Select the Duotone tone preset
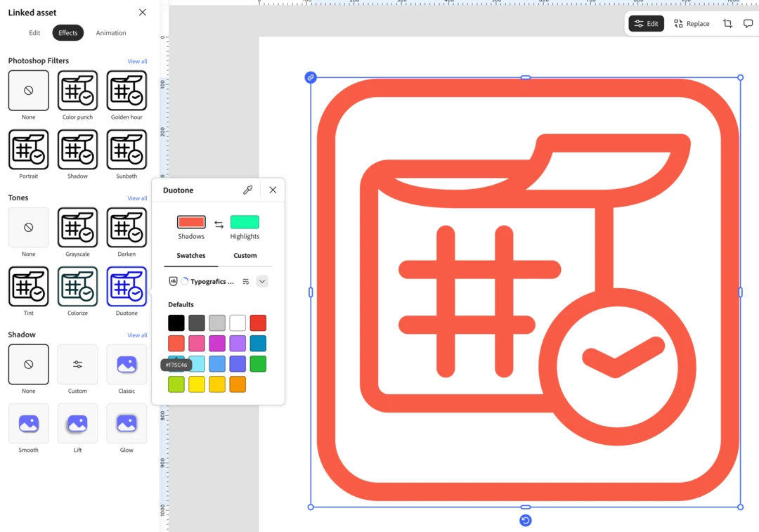 pyautogui.click(x=126, y=287)
